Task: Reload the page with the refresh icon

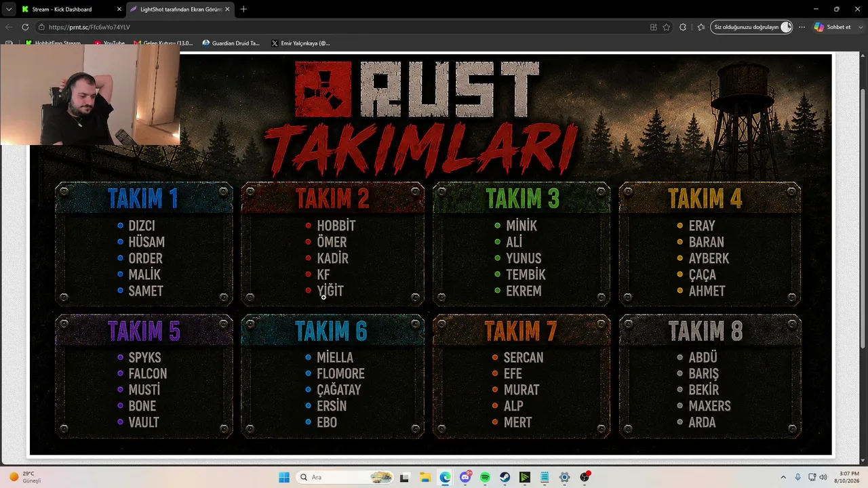Action: tap(25, 27)
